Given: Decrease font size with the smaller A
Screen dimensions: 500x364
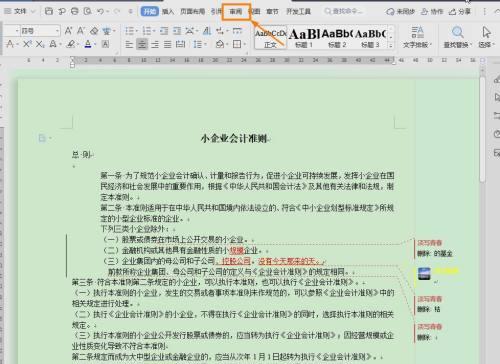Looking at the screenshot, I should pyautogui.click(x=81, y=31).
